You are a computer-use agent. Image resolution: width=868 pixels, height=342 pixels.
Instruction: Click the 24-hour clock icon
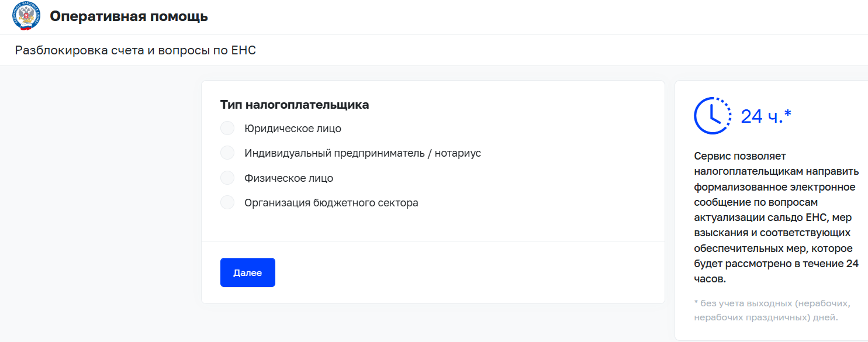coord(712,116)
